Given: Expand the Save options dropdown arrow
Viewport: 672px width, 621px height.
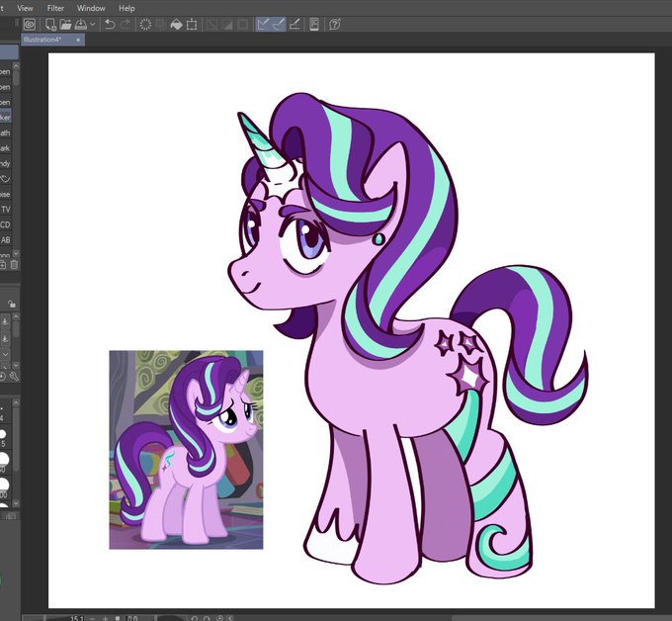Looking at the screenshot, I should coord(92,25).
